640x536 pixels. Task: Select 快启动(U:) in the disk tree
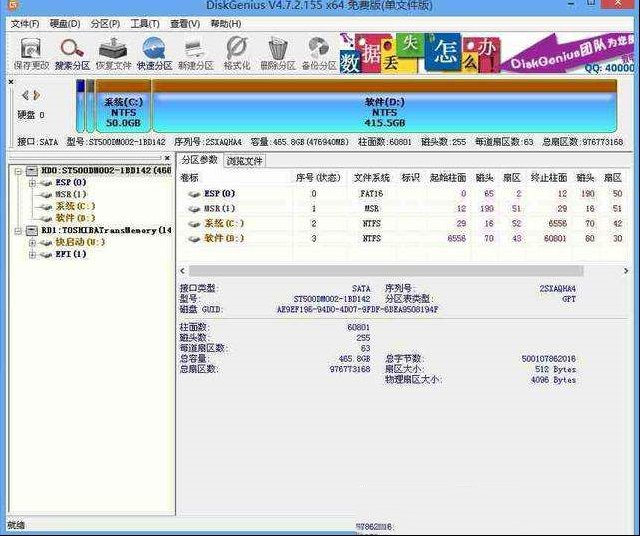[80, 242]
